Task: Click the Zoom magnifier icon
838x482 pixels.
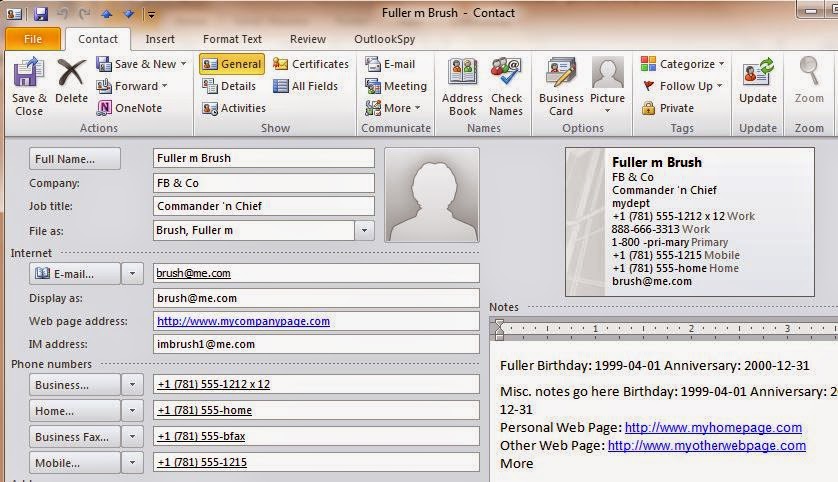Action: point(809,80)
